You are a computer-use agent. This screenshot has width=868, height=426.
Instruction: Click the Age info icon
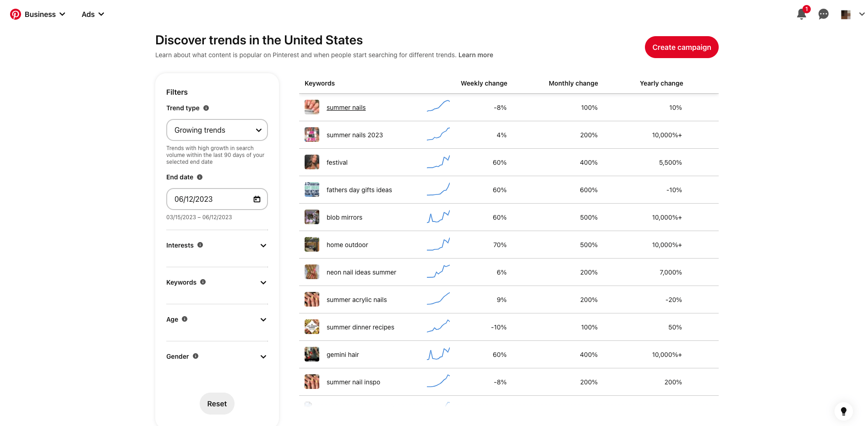[185, 319]
